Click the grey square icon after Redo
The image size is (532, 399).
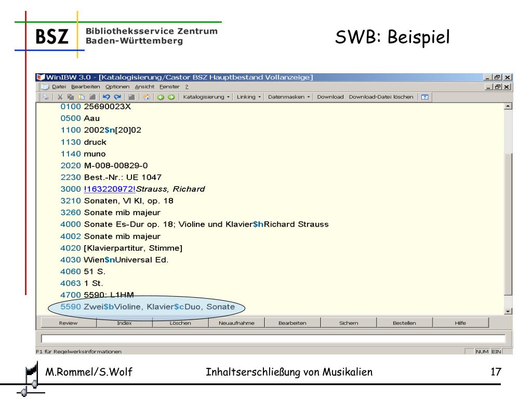point(131,97)
